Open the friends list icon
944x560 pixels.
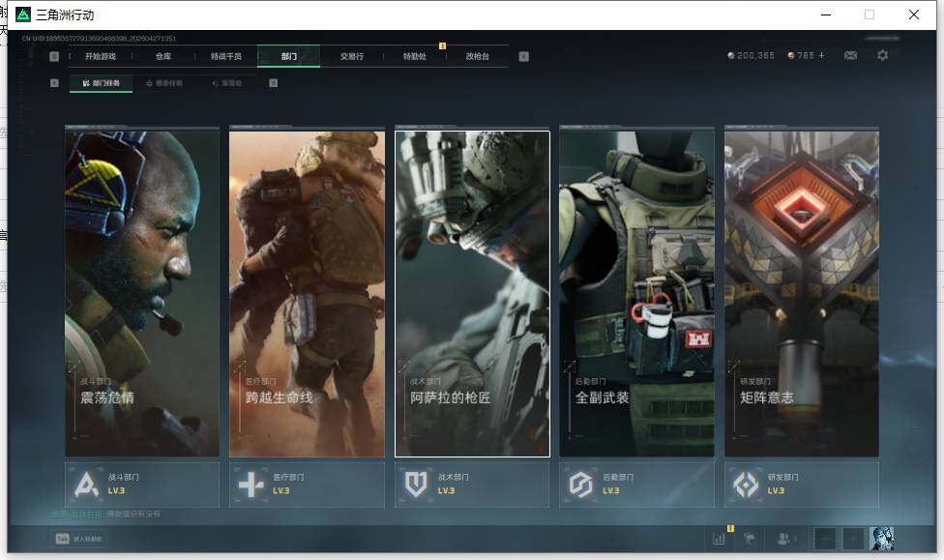(x=786, y=539)
